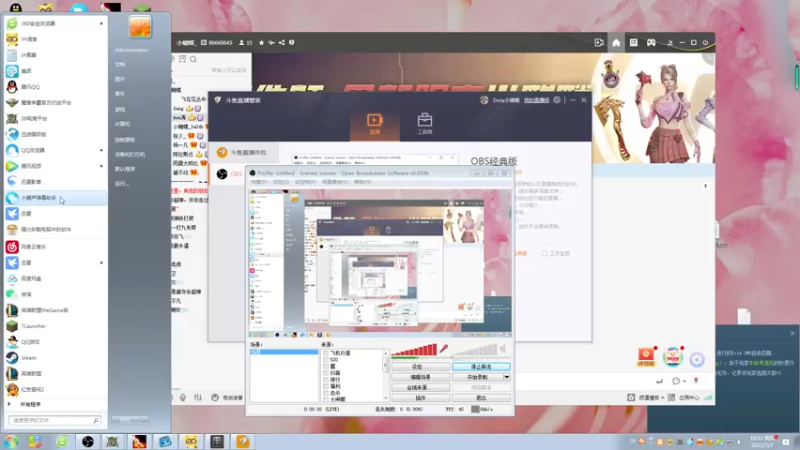
Task: Click purple gear icon near chat input
Action: 697,359
